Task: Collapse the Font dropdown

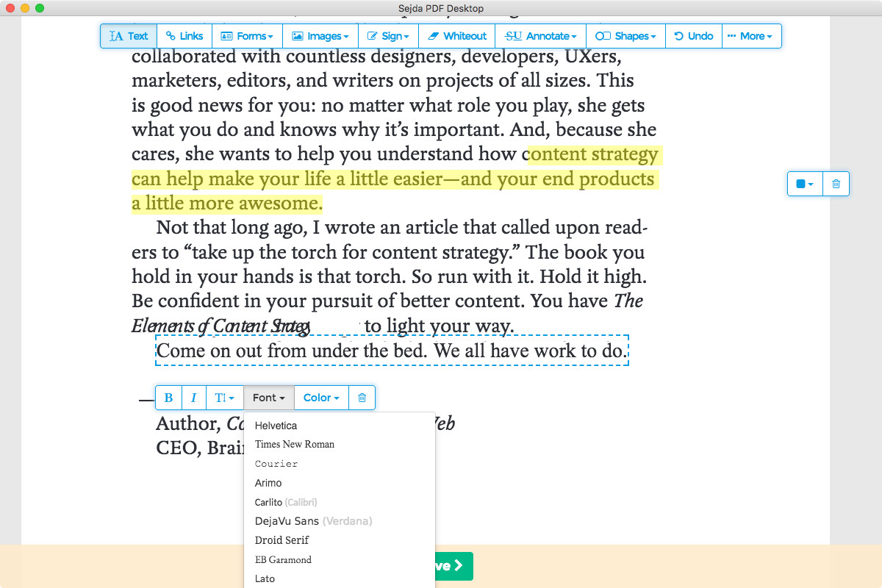Action: click(x=269, y=398)
